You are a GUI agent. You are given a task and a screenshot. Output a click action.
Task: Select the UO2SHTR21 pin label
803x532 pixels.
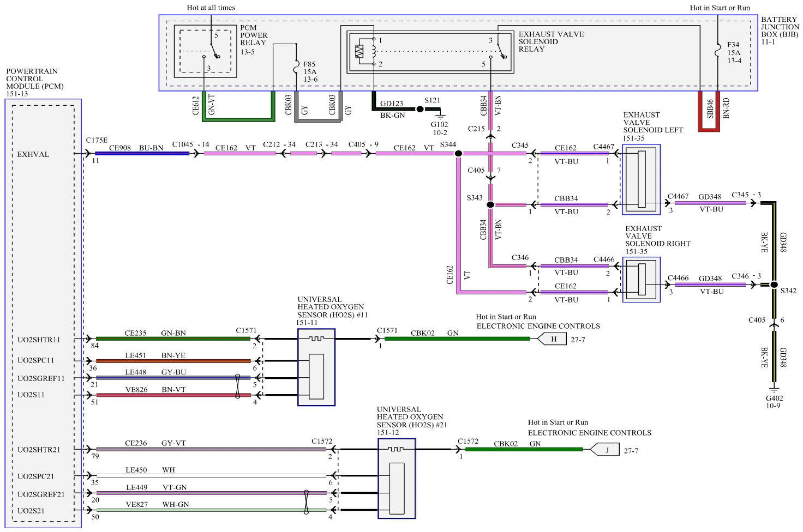point(39,450)
